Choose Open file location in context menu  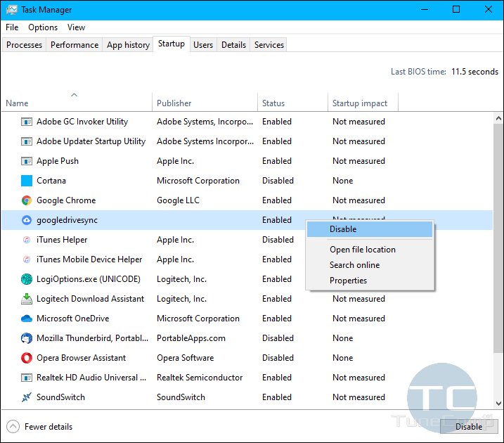tap(370, 250)
